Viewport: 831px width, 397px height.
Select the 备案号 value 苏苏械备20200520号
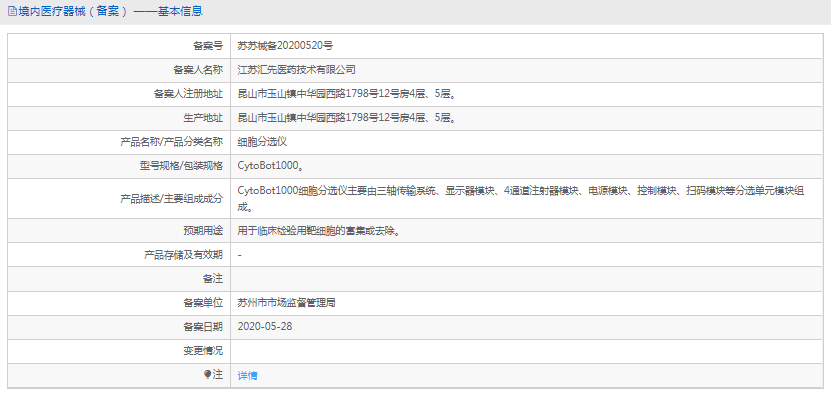coord(285,46)
